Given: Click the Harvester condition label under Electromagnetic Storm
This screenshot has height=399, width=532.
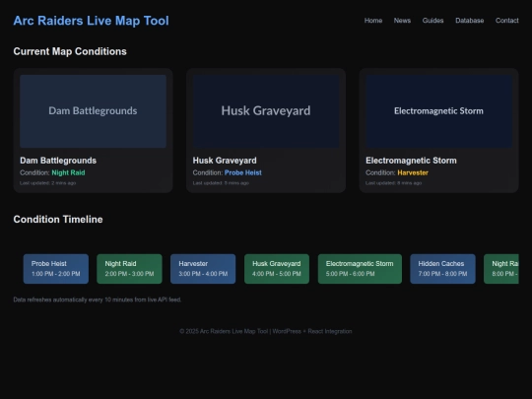Looking at the screenshot, I should coord(413,172).
